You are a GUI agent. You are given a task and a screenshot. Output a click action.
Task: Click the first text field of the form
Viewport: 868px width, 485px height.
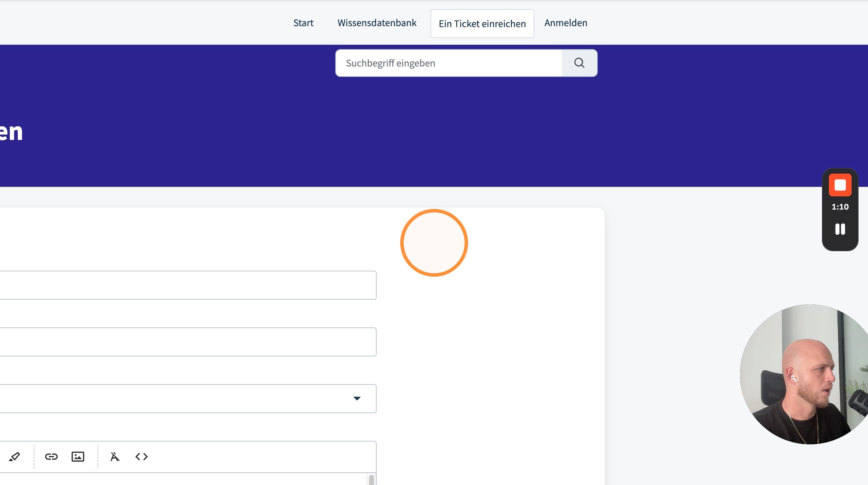click(188, 285)
